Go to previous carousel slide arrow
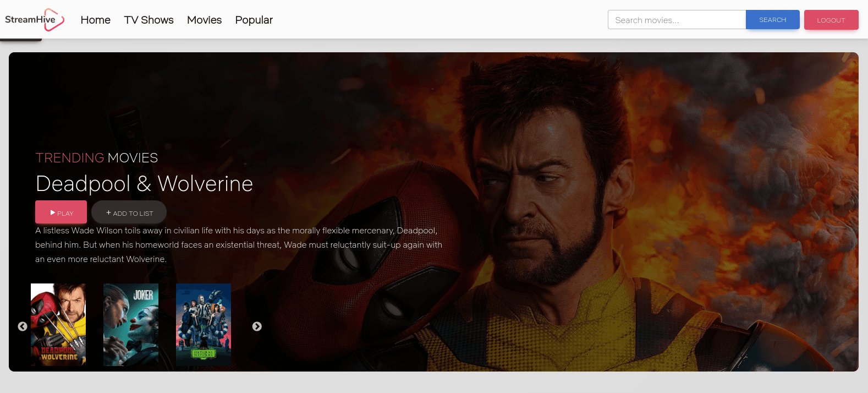Image resolution: width=868 pixels, height=393 pixels. (23, 326)
